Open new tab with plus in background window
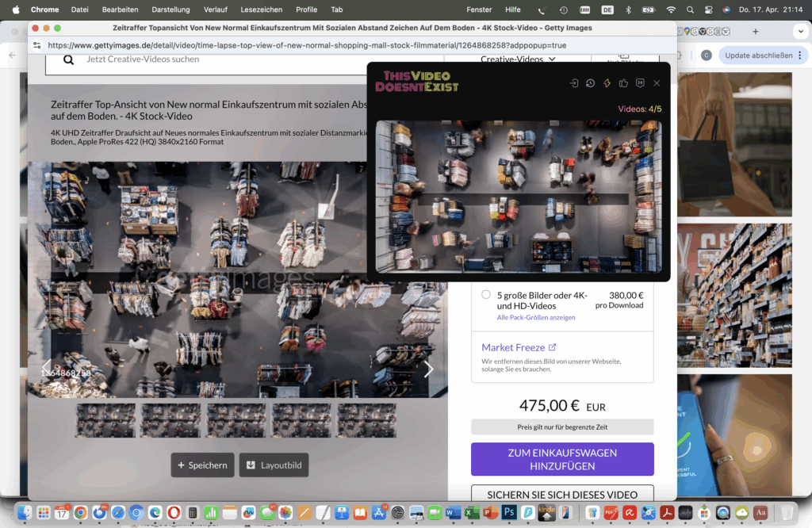812x528 pixels. pos(756,32)
